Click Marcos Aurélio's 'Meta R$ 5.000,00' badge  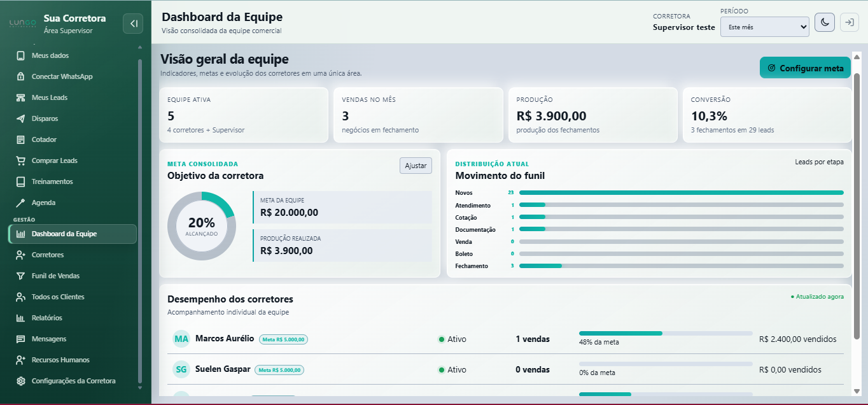tap(283, 339)
